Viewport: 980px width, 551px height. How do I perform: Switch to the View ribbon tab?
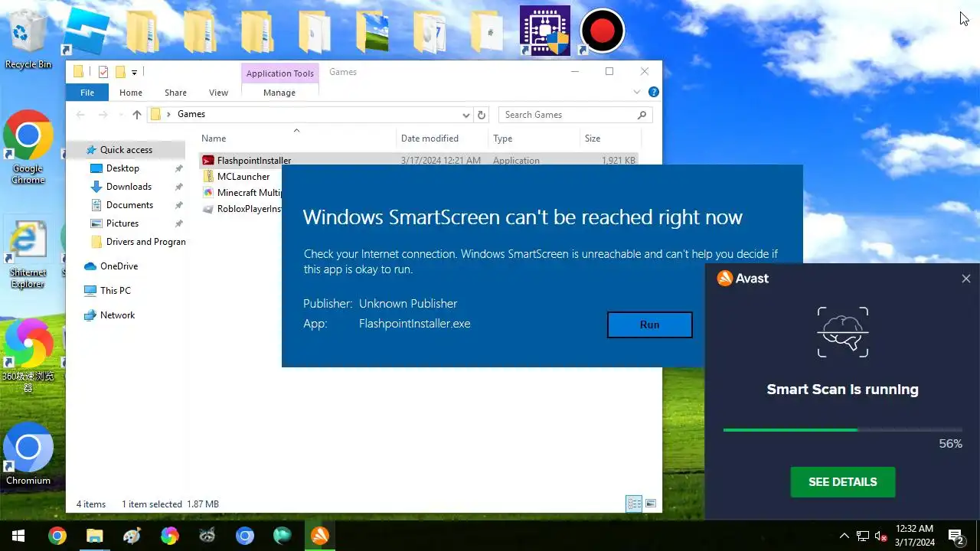pyautogui.click(x=218, y=93)
